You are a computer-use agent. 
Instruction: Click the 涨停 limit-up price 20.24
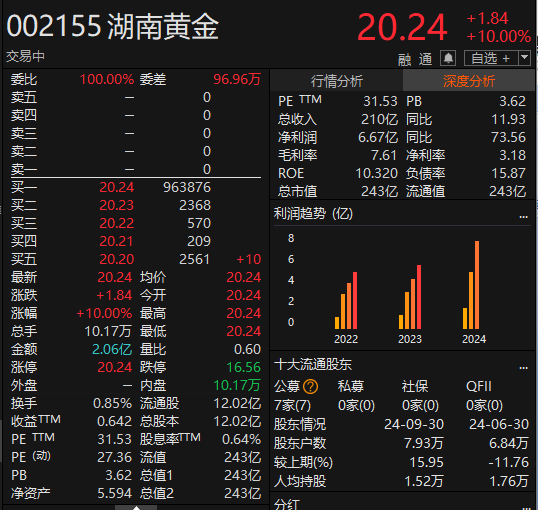[115, 367]
